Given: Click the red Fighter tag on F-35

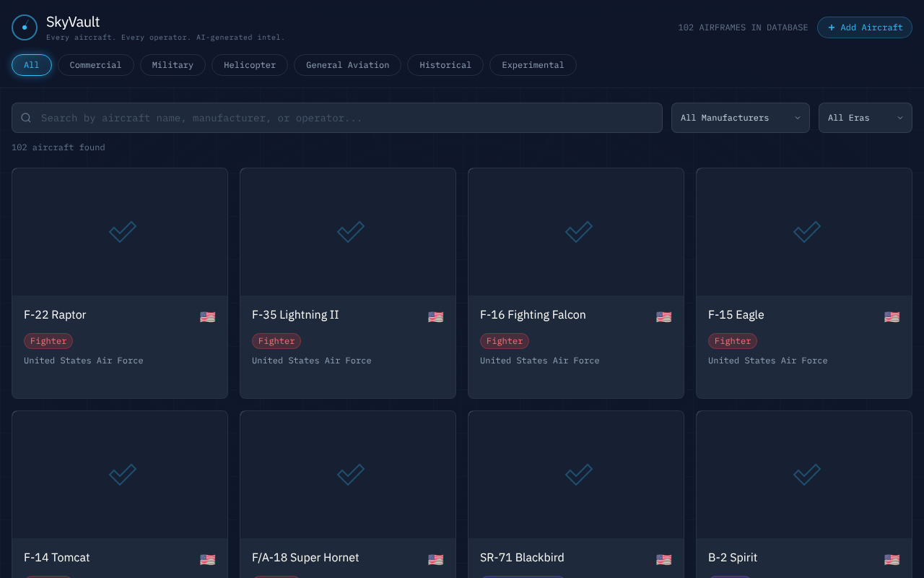Looking at the screenshot, I should (x=276, y=341).
